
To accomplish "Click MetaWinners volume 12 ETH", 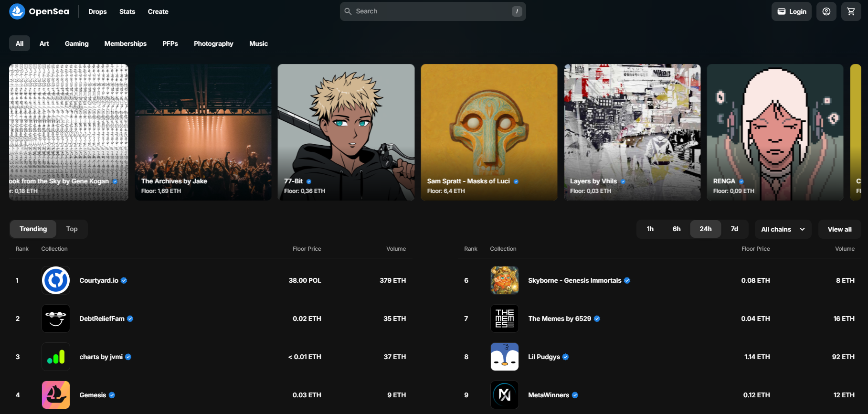I will coord(844,395).
